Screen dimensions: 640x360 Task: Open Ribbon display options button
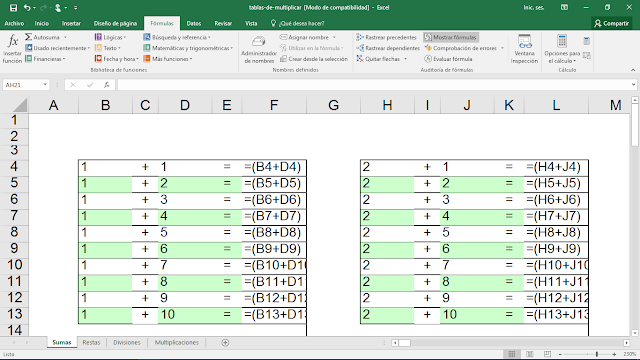point(564,7)
